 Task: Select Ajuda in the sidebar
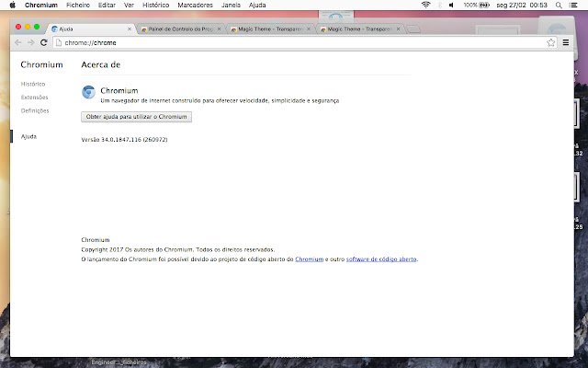pos(28,136)
